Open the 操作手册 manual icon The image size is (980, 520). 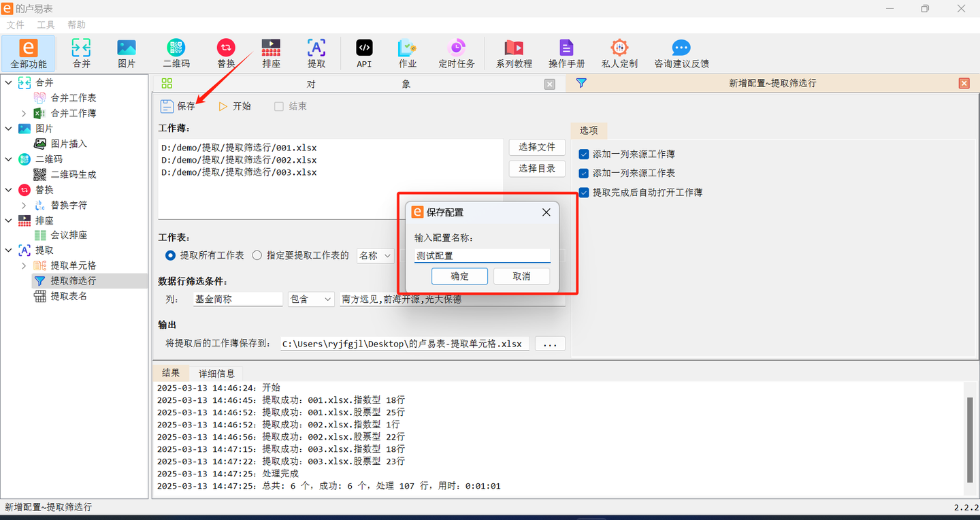(x=567, y=53)
